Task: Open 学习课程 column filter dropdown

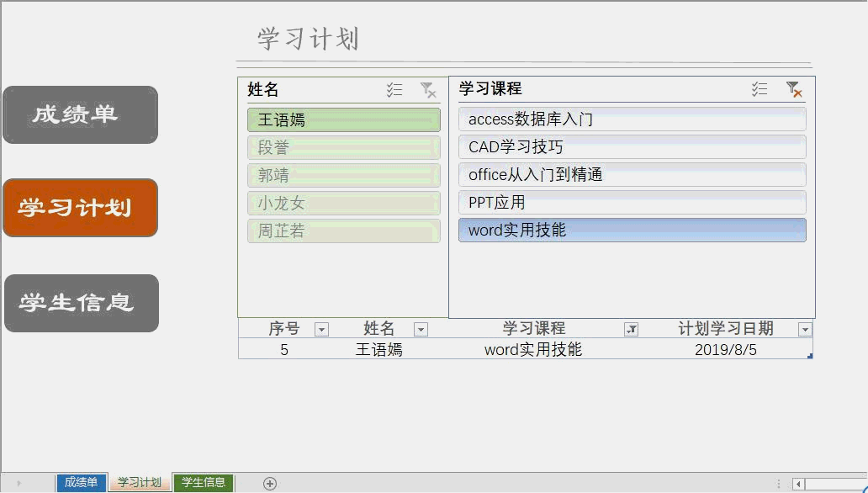Action: tap(631, 330)
